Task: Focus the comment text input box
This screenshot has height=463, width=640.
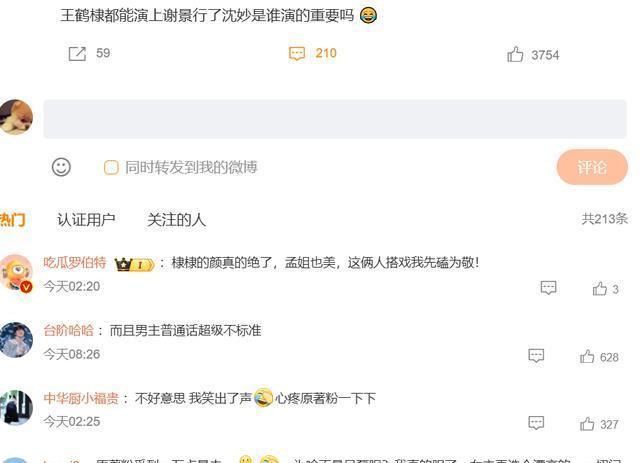Action: [x=335, y=119]
